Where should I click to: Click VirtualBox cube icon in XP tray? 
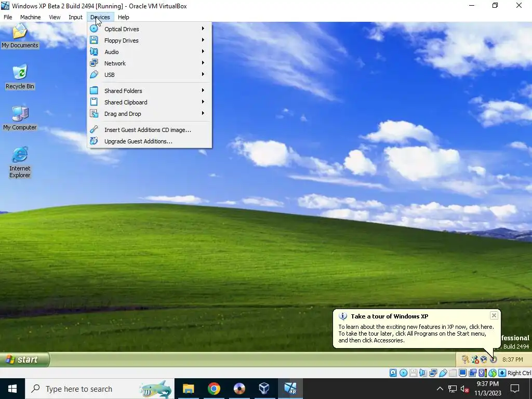[484, 360]
